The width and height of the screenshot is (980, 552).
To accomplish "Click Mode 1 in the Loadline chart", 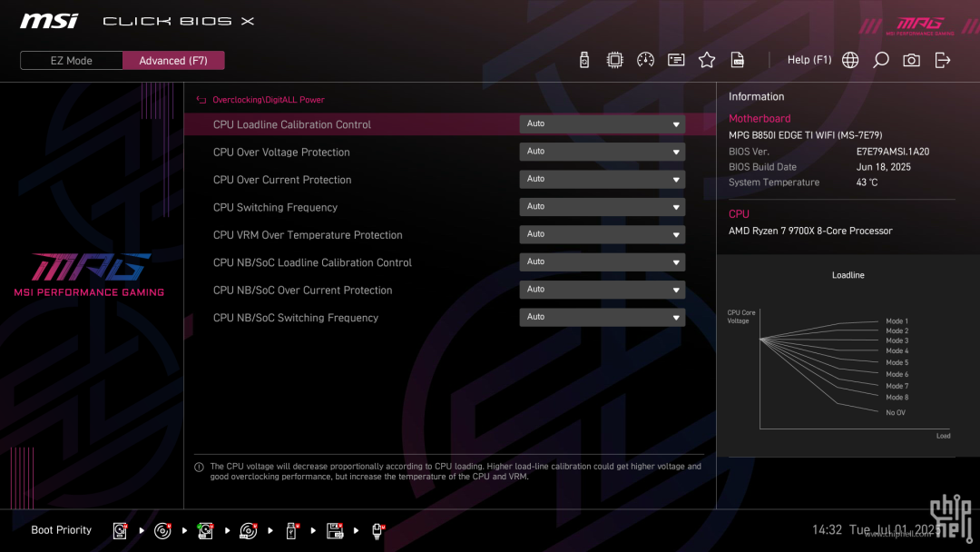I will pyautogui.click(x=897, y=321).
